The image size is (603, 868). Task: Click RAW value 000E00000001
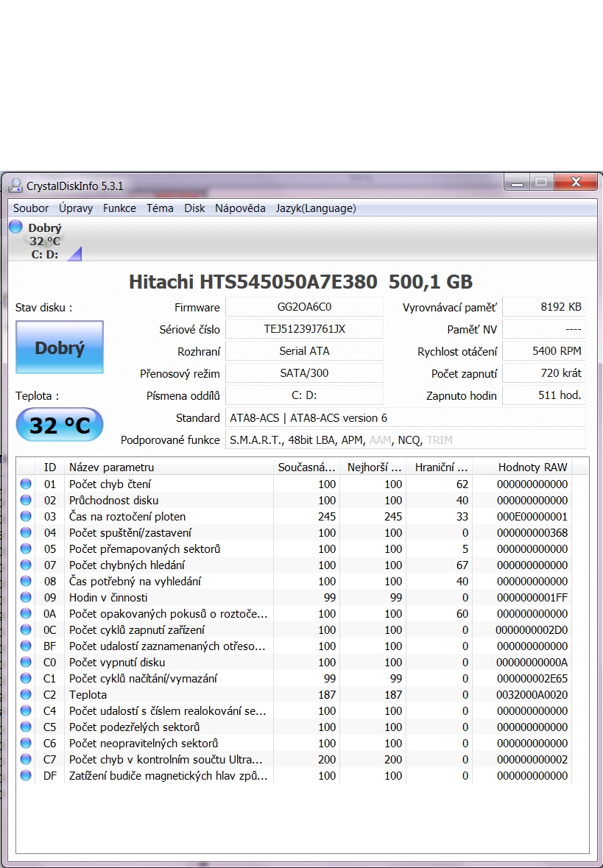click(532, 516)
